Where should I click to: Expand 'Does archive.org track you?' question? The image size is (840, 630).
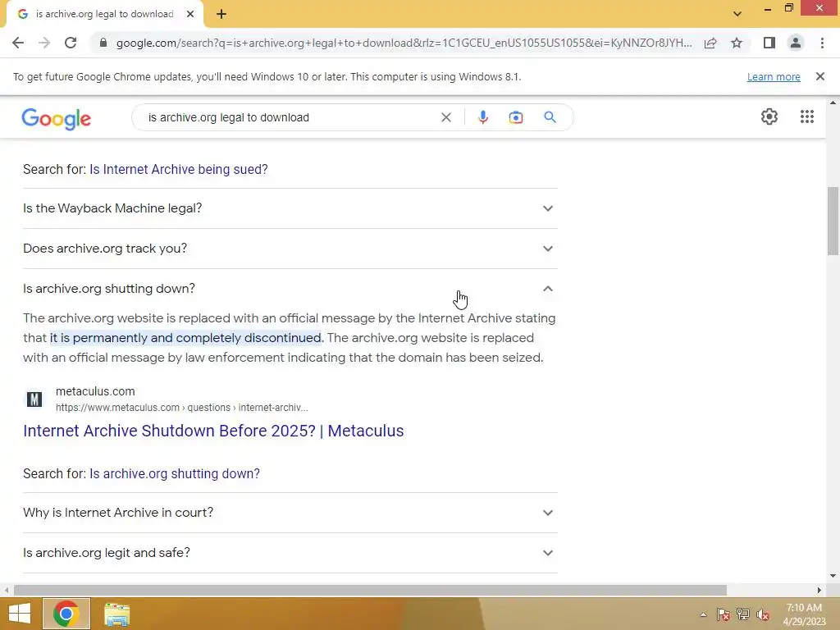[x=290, y=249]
